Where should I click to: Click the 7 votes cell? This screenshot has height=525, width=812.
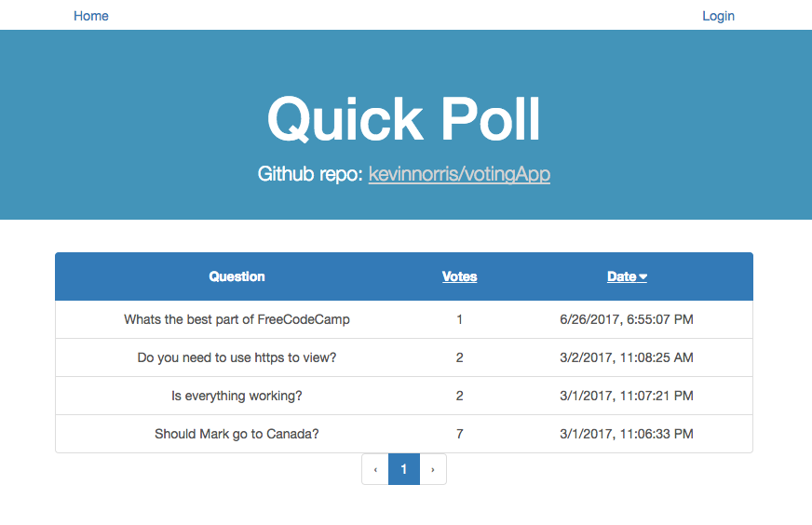click(460, 434)
